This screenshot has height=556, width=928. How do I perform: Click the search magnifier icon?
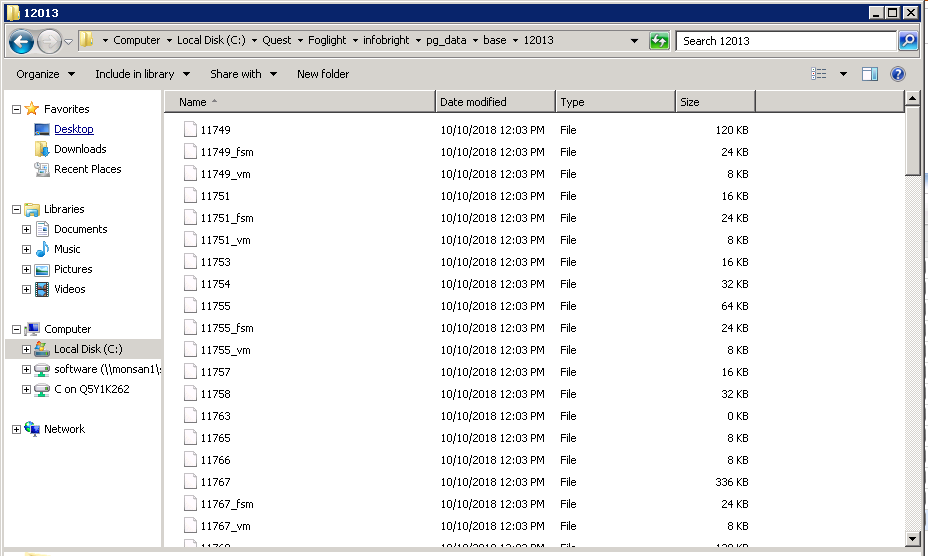[x=908, y=41]
